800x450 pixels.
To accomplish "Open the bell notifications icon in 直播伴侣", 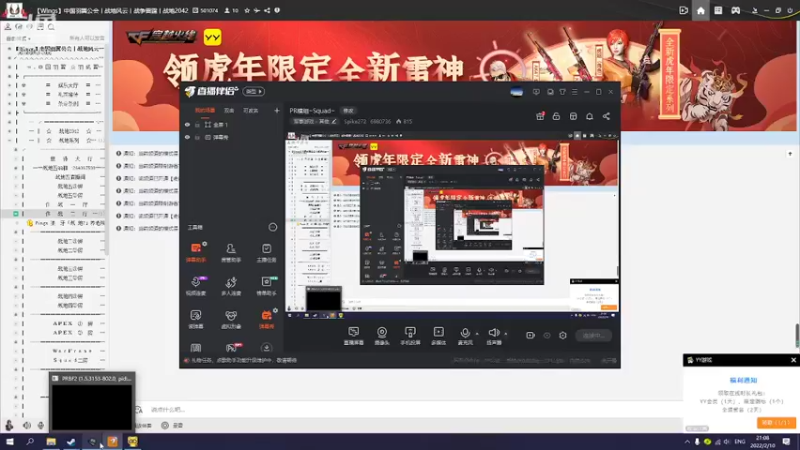I will (589, 116).
